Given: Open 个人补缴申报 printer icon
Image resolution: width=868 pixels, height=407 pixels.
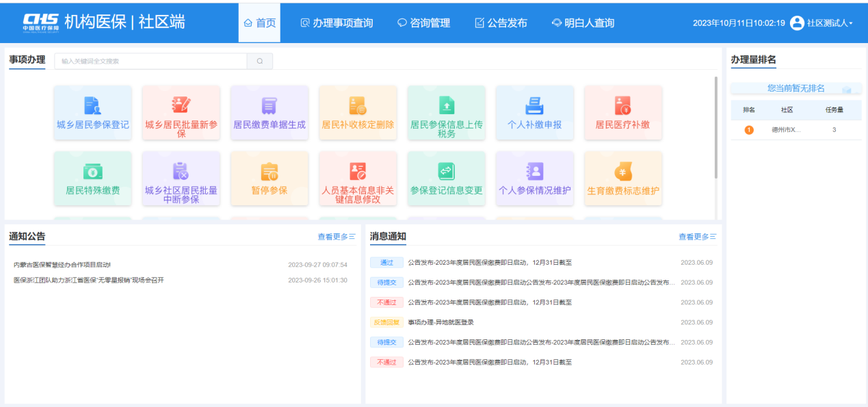Looking at the screenshot, I should point(534,105).
